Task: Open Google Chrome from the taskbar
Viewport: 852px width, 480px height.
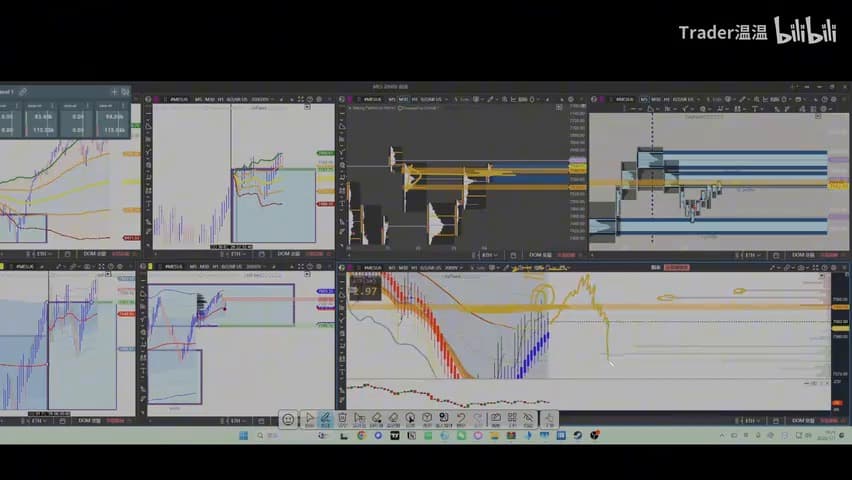Action: point(361,435)
